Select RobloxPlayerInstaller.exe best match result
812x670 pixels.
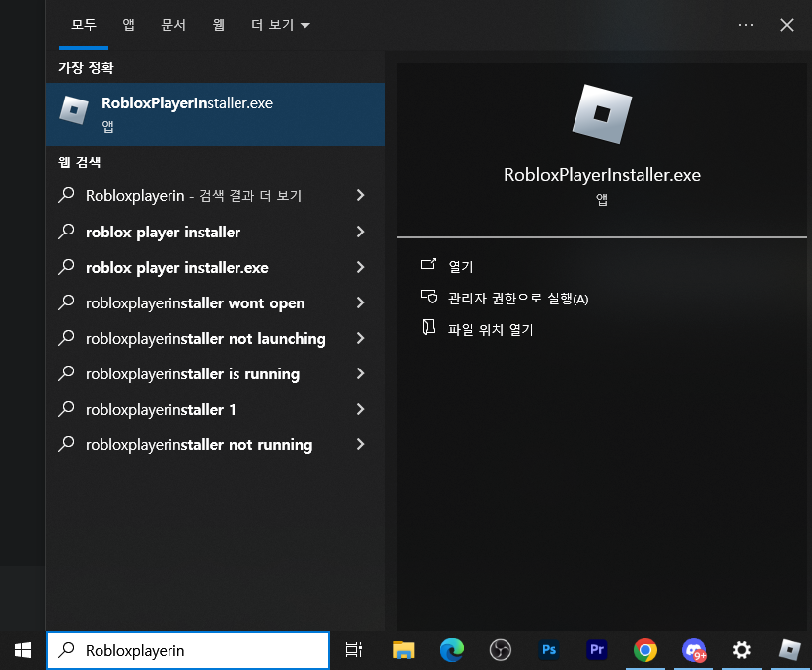216,114
